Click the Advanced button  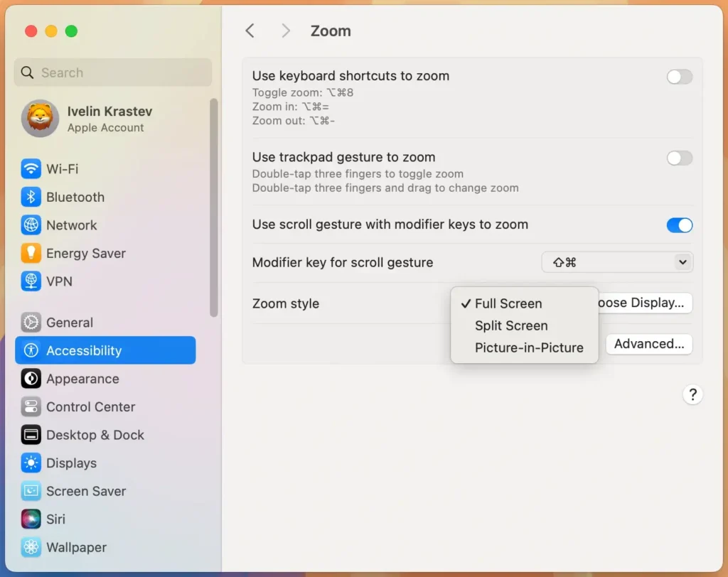648,344
